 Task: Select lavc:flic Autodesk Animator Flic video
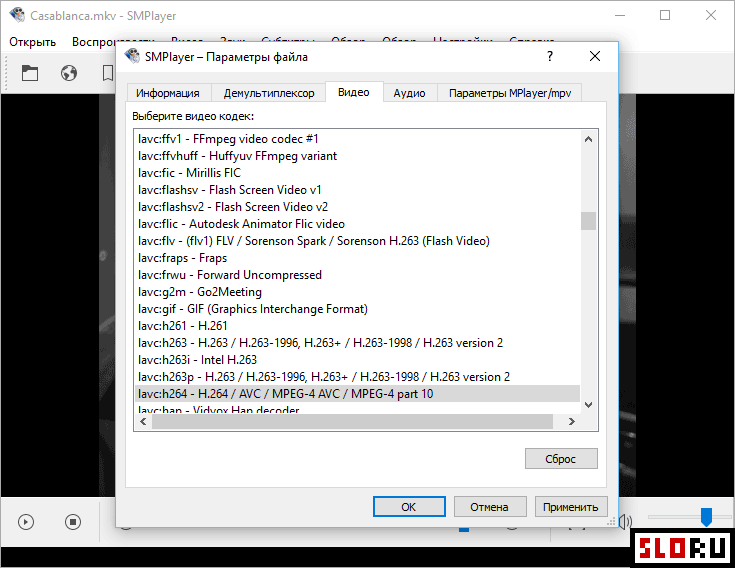pyautogui.click(x=357, y=224)
